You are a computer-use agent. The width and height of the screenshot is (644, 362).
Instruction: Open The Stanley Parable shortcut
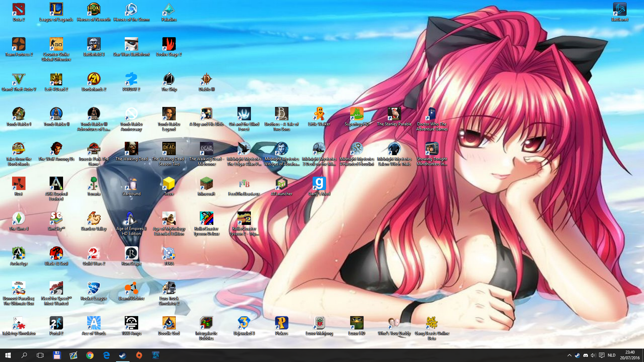point(394,117)
